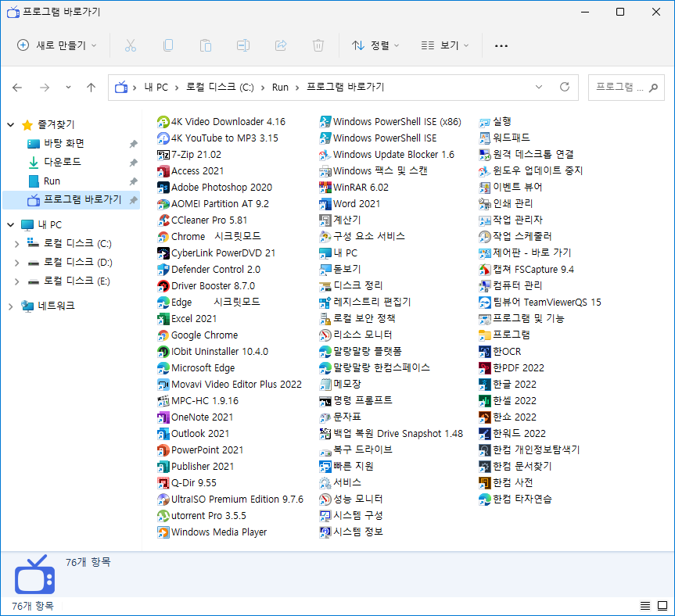Click 로컬 디스크 (C:) breadcrumb in the address bar
This screenshot has height=616, width=675.
220,88
